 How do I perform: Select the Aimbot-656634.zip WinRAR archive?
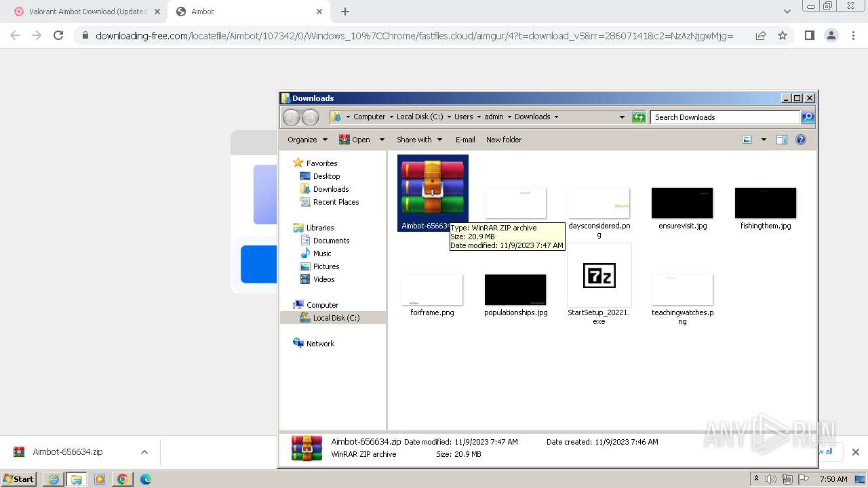pyautogui.click(x=433, y=193)
